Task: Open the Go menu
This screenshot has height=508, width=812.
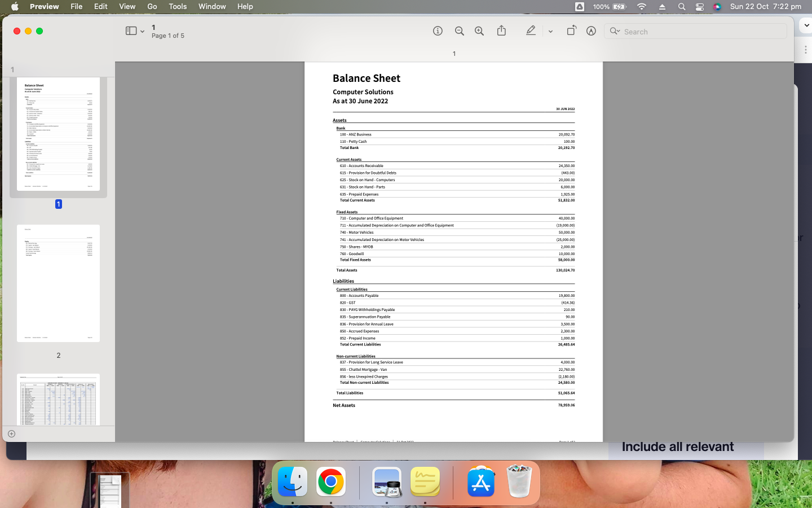Action: (x=152, y=6)
